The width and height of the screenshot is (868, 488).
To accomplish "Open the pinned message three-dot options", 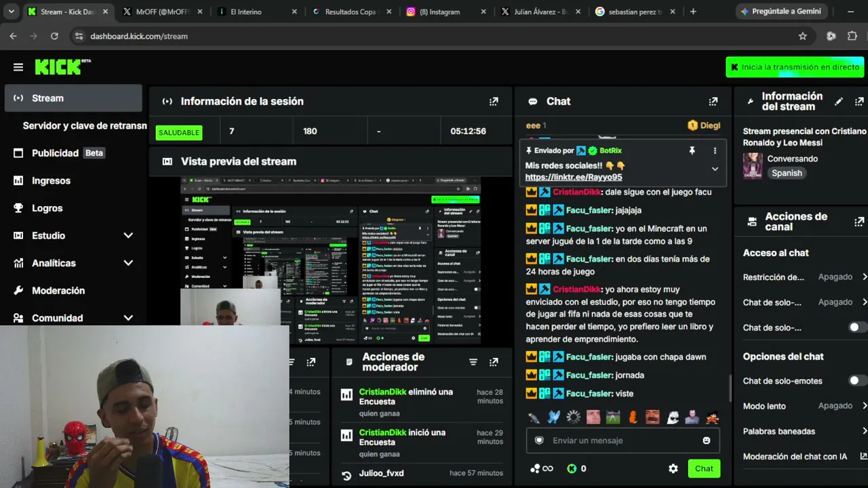I will [714, 150].
